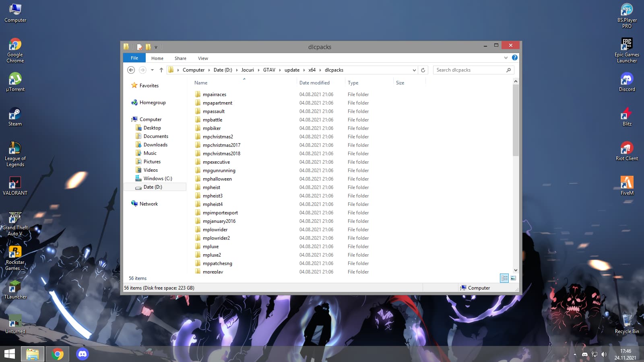Open Riot Client desktop shortcut
The image size is (644, 362).
click(x=627, y=151)
